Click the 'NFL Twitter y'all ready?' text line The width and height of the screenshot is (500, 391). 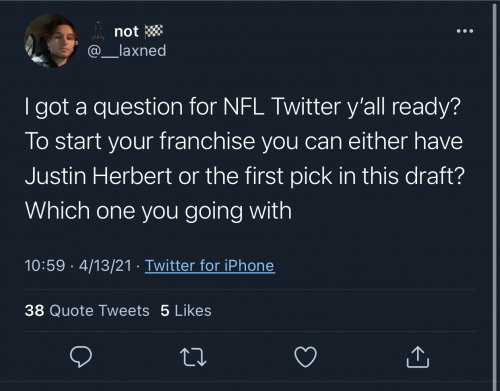click(x=342, y=107)
